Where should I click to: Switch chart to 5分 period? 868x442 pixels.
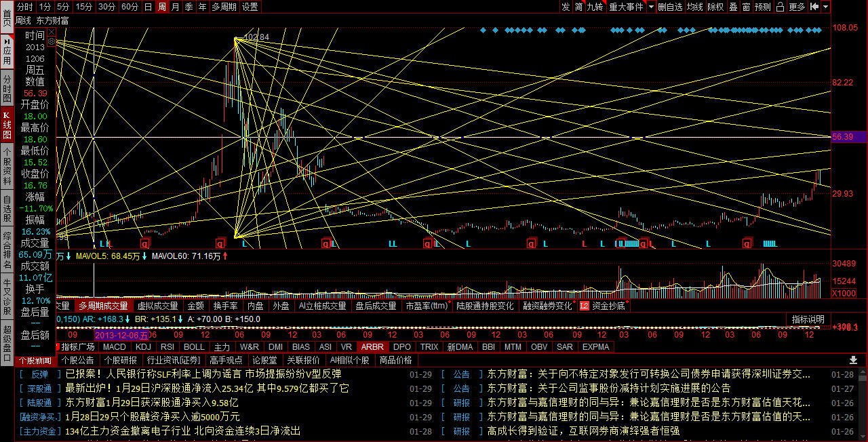(x=63, y=7)
